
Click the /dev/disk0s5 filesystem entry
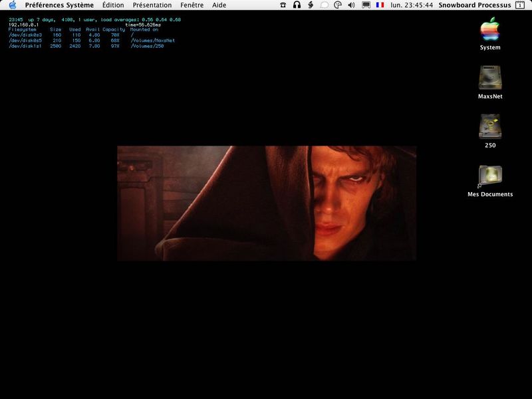[x=25, y=41]
